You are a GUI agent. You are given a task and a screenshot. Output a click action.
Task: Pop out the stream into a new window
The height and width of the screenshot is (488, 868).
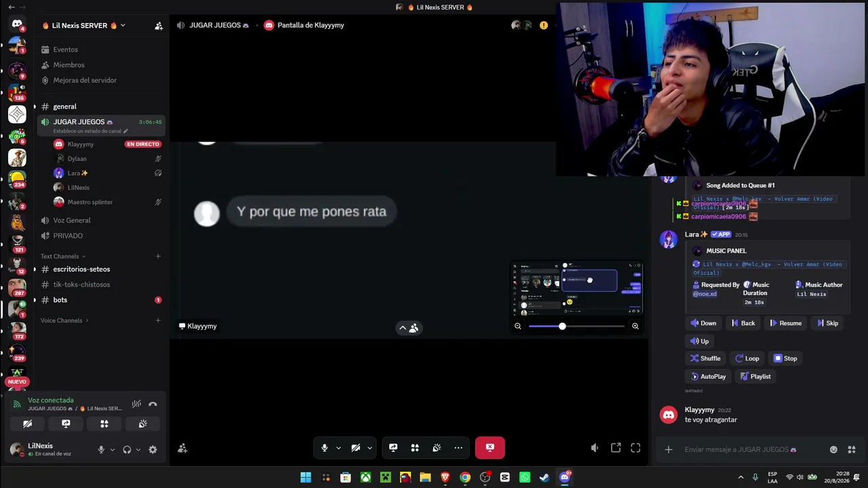616,448
